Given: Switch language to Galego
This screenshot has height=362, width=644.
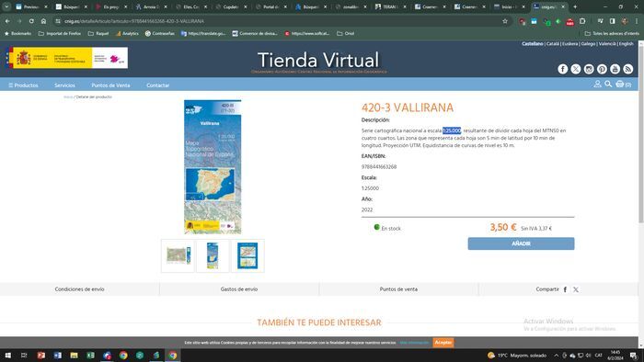Looking at the screenshot, I should [x=588, y=43].
